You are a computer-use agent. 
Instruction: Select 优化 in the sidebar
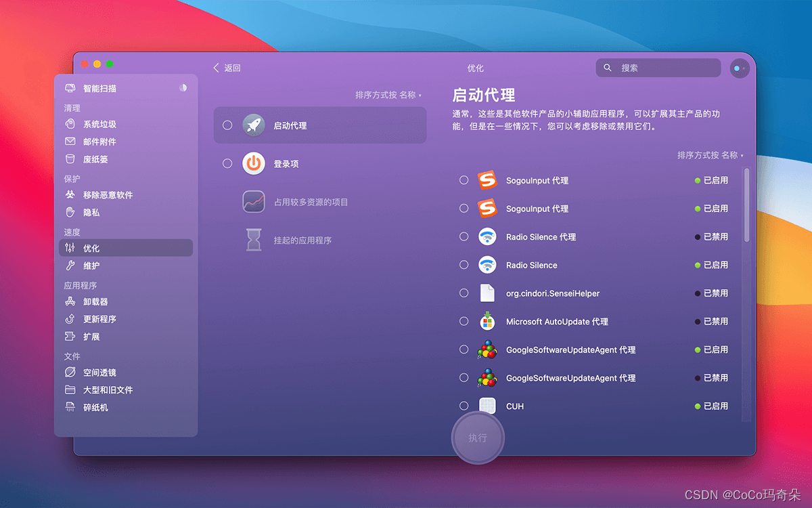click(x=125, y=248)
